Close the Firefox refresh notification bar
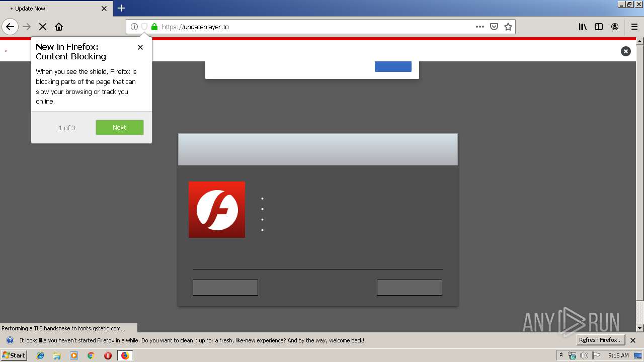 pos(633,340)
